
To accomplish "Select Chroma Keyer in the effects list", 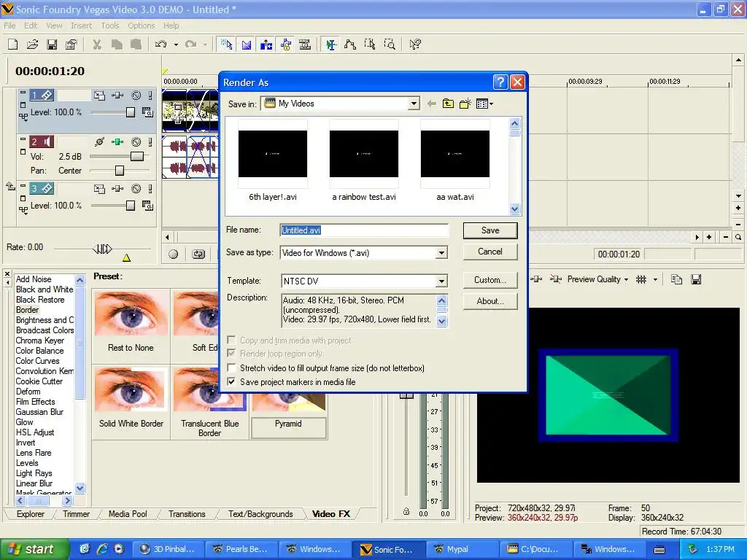I will [40, 341].
